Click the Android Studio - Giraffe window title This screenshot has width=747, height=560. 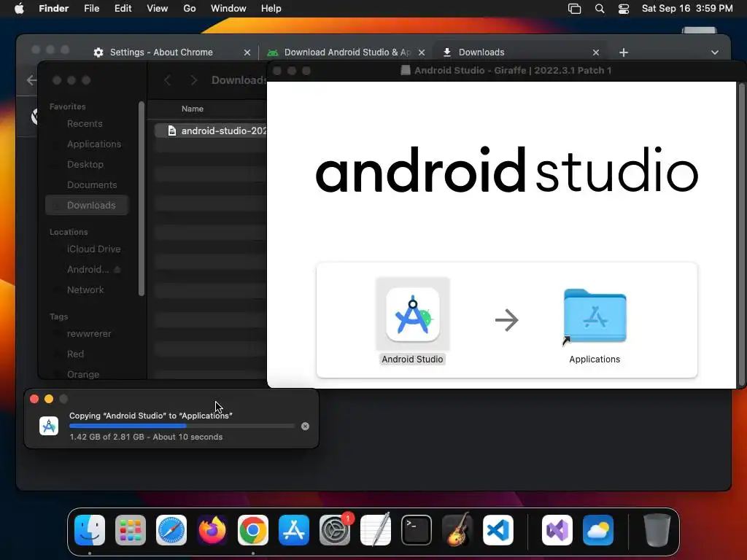513,71
